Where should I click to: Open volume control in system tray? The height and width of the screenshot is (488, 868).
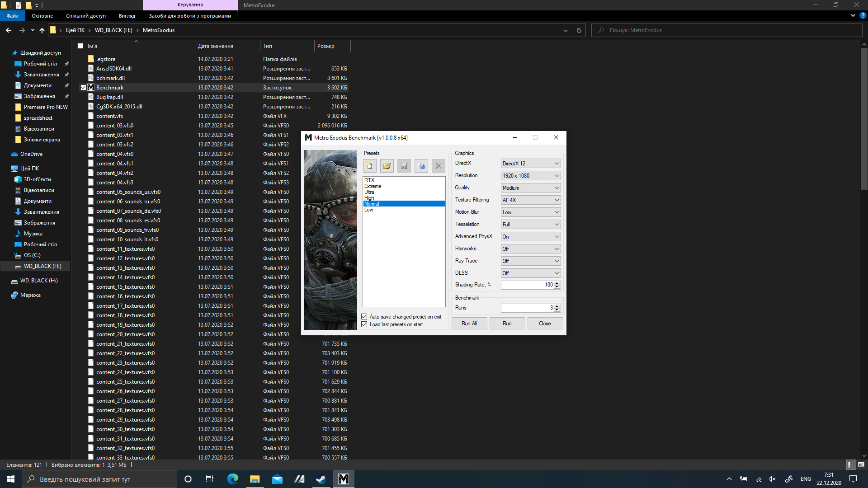point(772,479)
